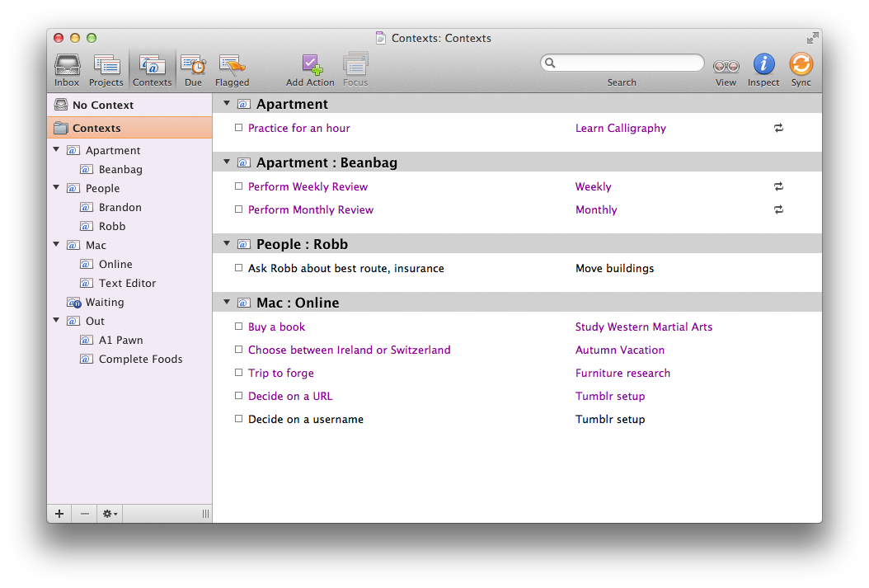
Task: Click inside the Search field
Action: (622, 63)
